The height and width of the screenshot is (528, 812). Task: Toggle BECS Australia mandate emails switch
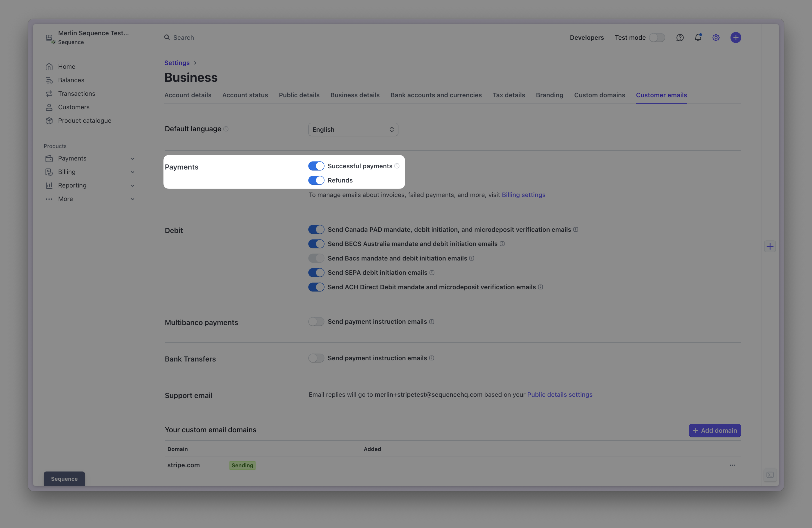(x=316, y=244)
